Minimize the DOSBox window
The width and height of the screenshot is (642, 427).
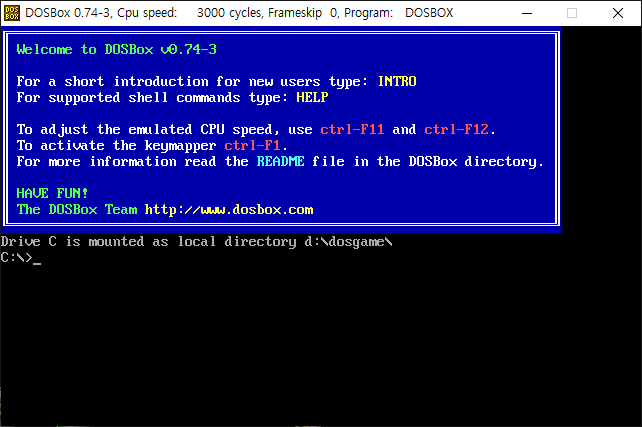click(527, 13)
